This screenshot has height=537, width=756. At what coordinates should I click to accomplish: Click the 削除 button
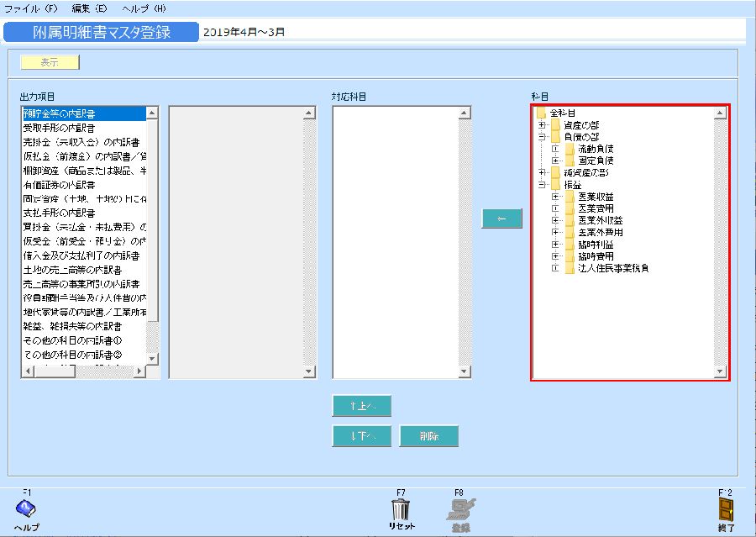pyautogui.click(x=429, y=436)
